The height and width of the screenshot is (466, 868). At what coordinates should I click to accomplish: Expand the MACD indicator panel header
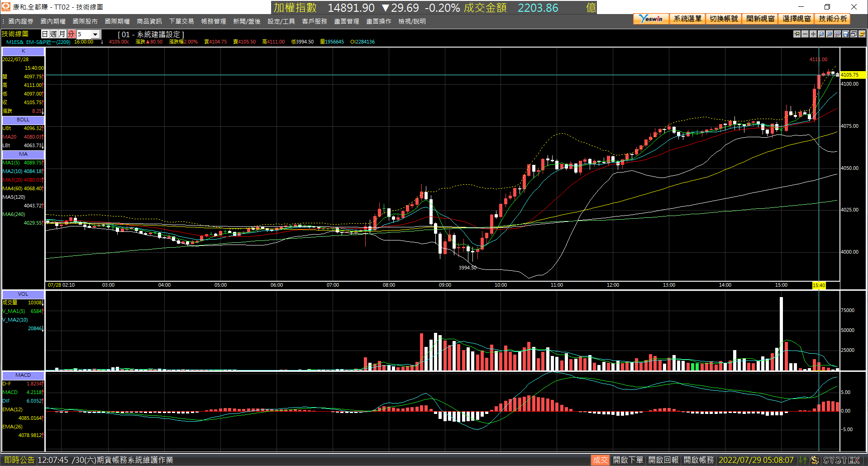(x=23, y=375)
